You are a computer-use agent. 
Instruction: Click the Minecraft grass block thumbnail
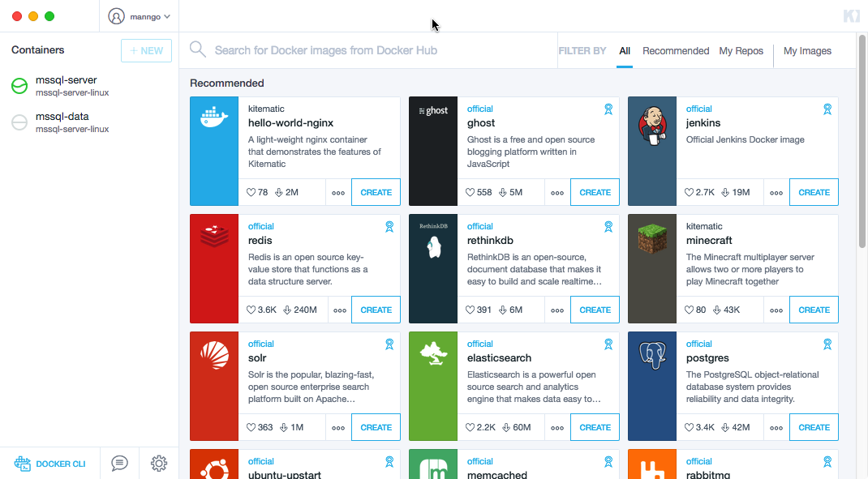click(652, 269)
